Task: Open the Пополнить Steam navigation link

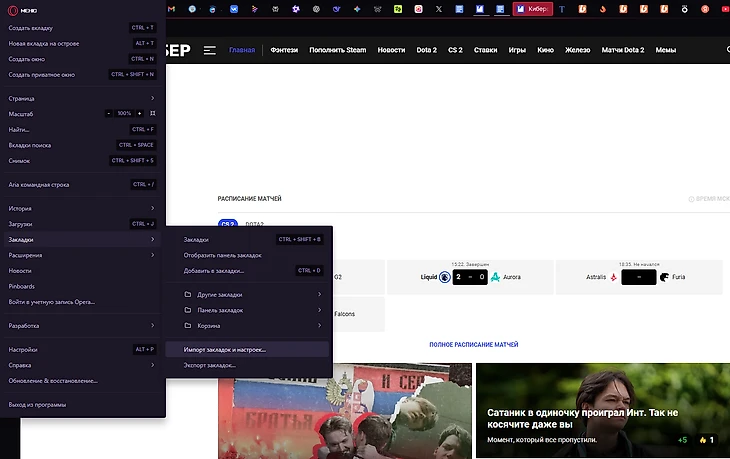Action: point(337,50)
